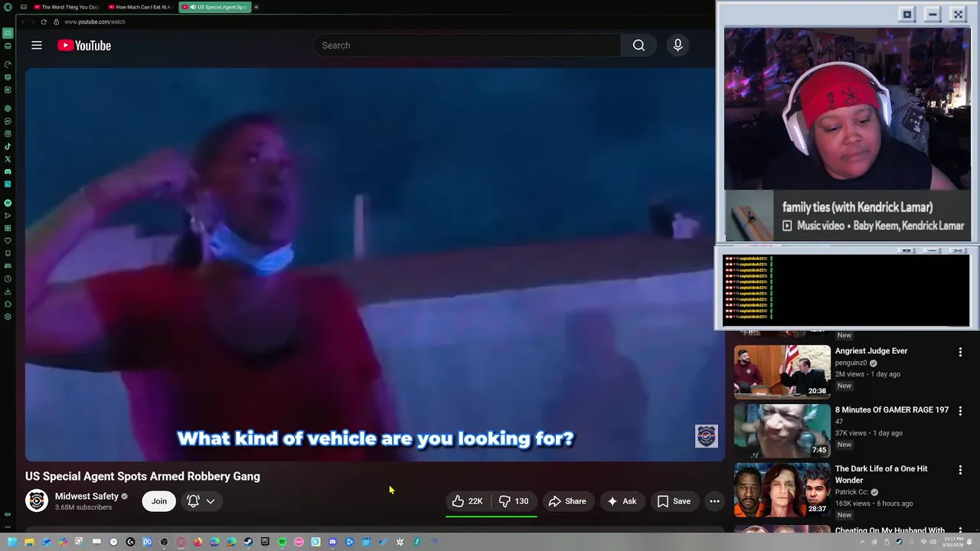Open Spotify player in Opera sidebar
This screenshot has width=980, height=551.
pyautogui.click(x=8, y=203)
